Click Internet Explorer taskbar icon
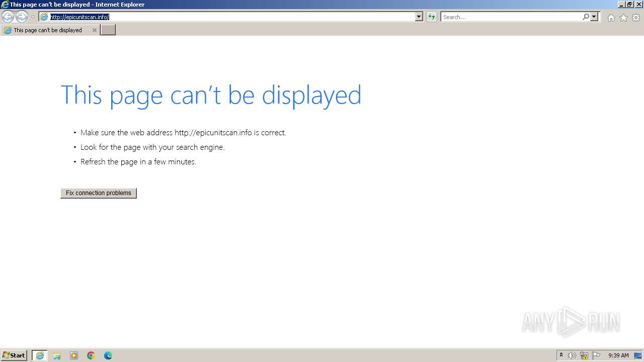 pyautogui.click(x=40, y=355)
